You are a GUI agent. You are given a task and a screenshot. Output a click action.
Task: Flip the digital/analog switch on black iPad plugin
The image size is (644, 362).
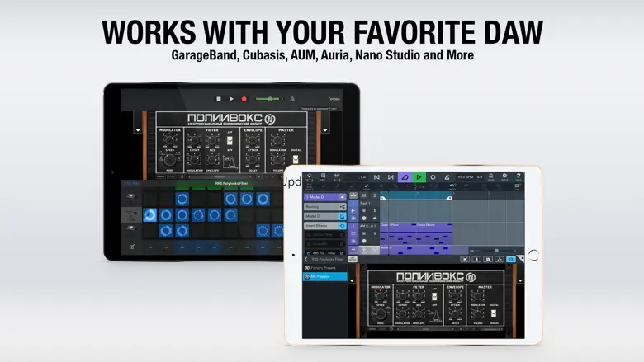pos(296,159)
